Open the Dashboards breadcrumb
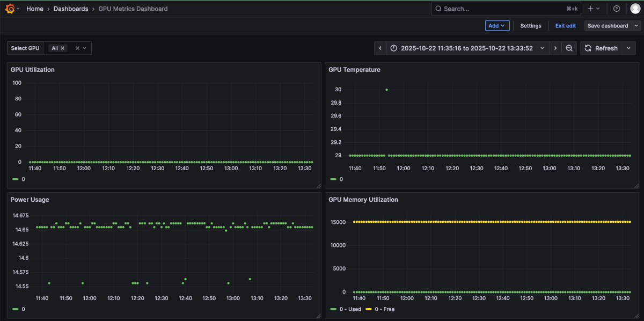Image resolution: width=644 pixels, height=321 pixels. tap(71, 9)
